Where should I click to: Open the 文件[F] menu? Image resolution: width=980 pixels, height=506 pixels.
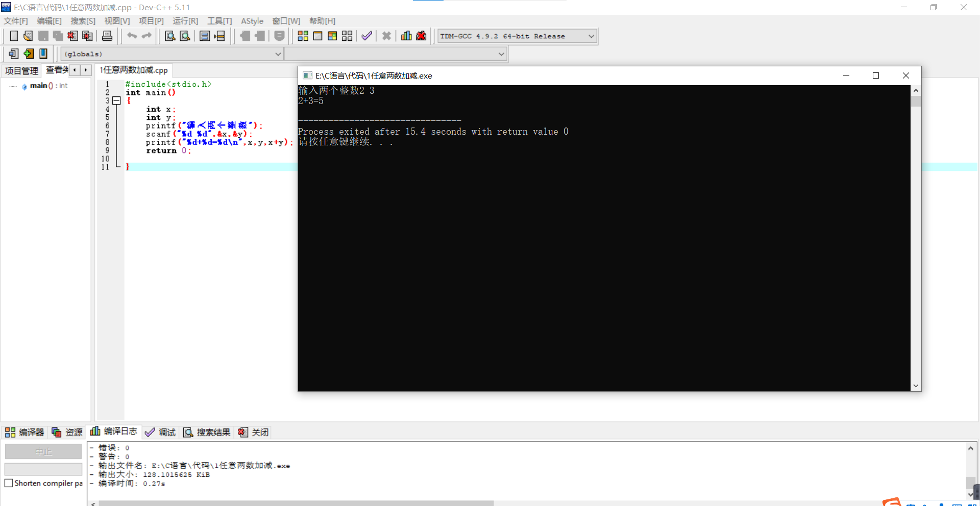(x=16, y=21)
